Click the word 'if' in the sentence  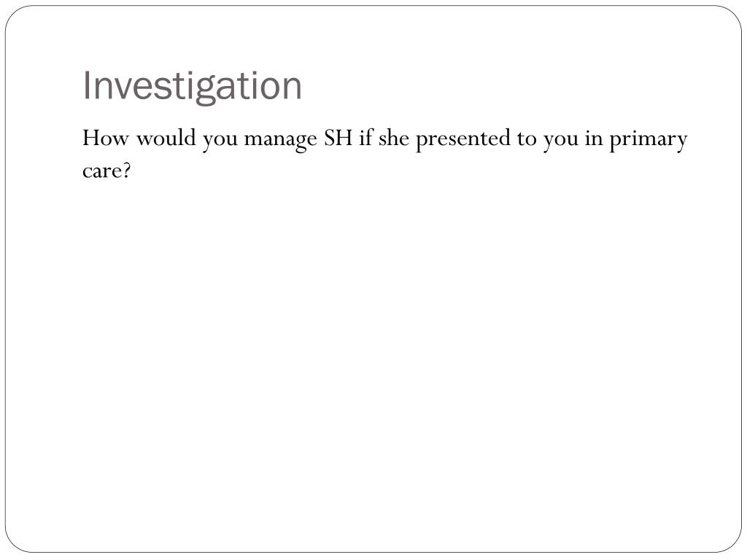pyautogui.click(x=365, y=138)
